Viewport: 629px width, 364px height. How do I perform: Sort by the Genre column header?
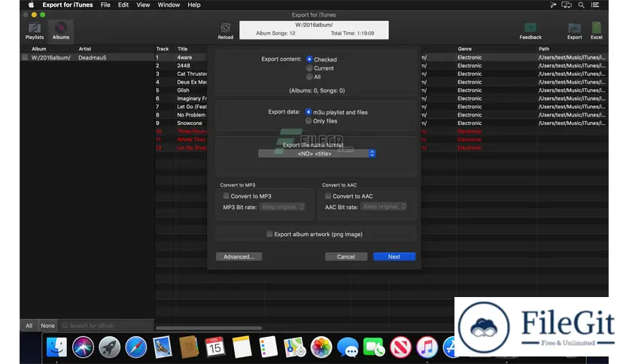(x=464, y=49)
